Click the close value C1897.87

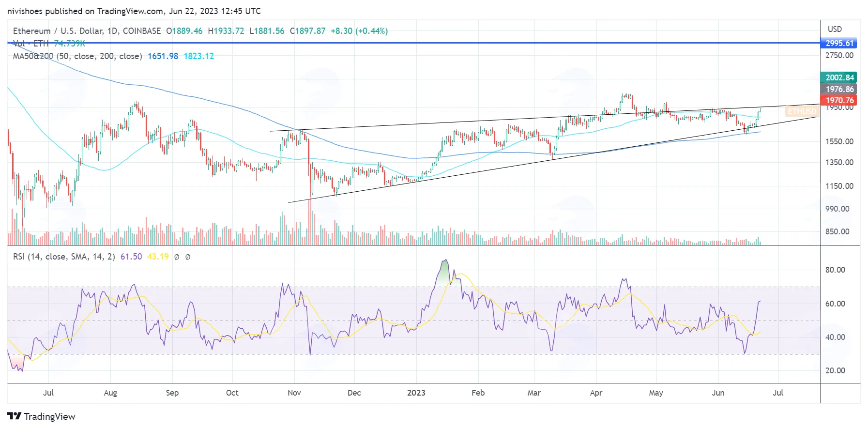coord(308,31)
